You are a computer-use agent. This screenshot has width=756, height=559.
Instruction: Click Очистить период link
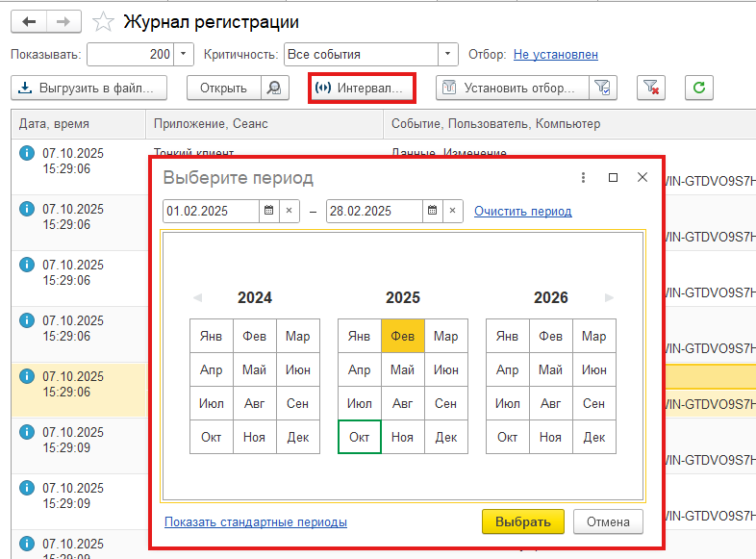pyautogui.click(x=522, y=212)
